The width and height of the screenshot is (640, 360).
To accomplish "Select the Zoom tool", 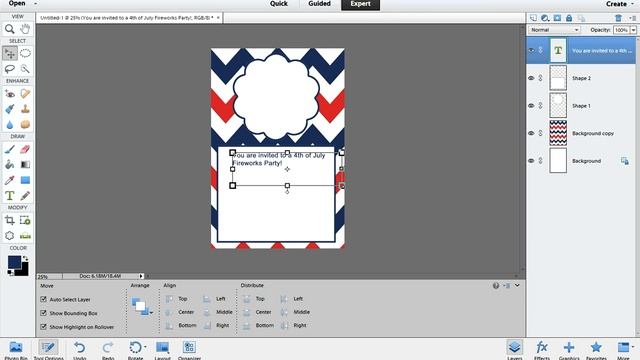I will coord(10,29).
